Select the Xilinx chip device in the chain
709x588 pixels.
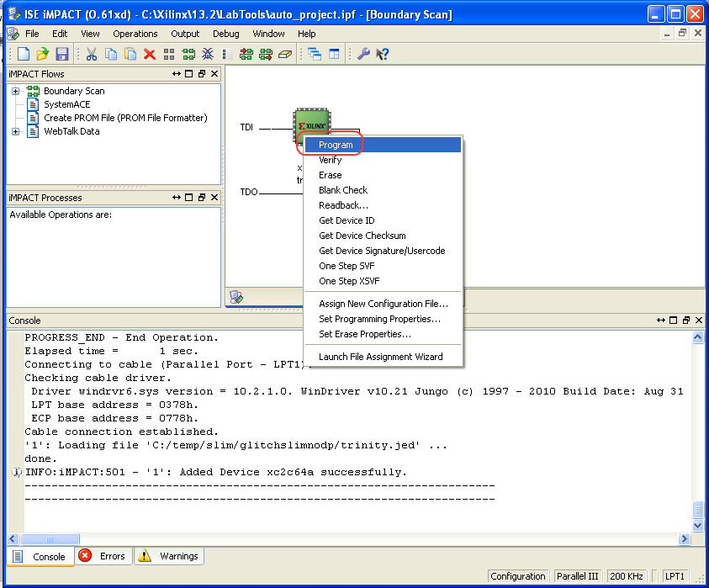(311, 124)
